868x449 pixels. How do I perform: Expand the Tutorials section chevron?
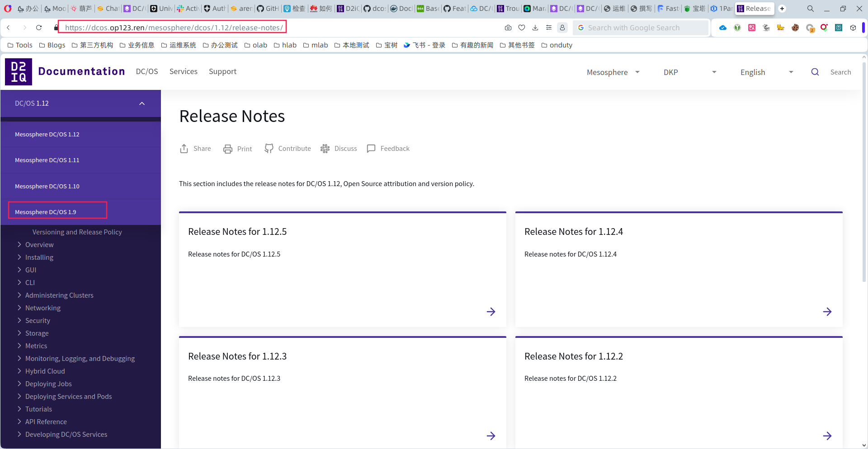19,409
